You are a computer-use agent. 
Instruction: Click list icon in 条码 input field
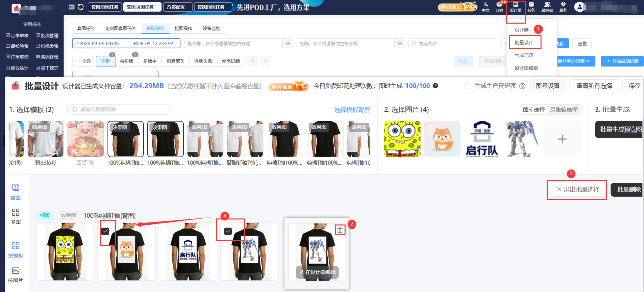400,44
